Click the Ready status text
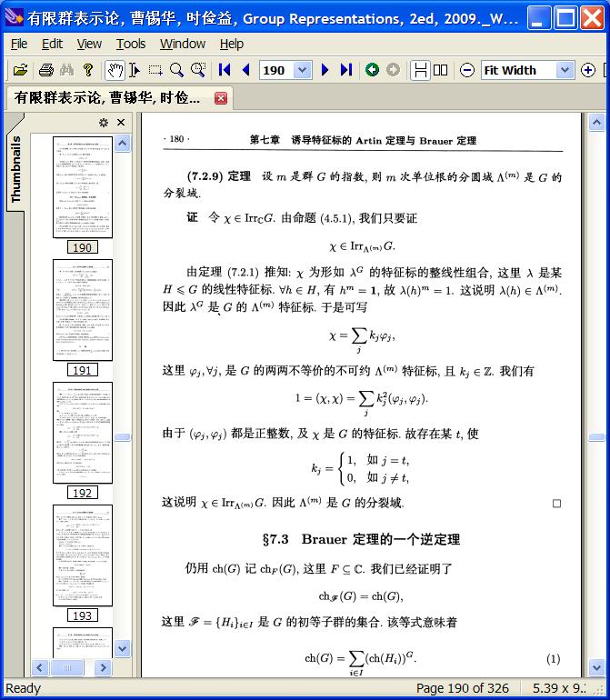The width and height of the screenshot is (610, 700). pyautogui.click(x=23, y=688)
